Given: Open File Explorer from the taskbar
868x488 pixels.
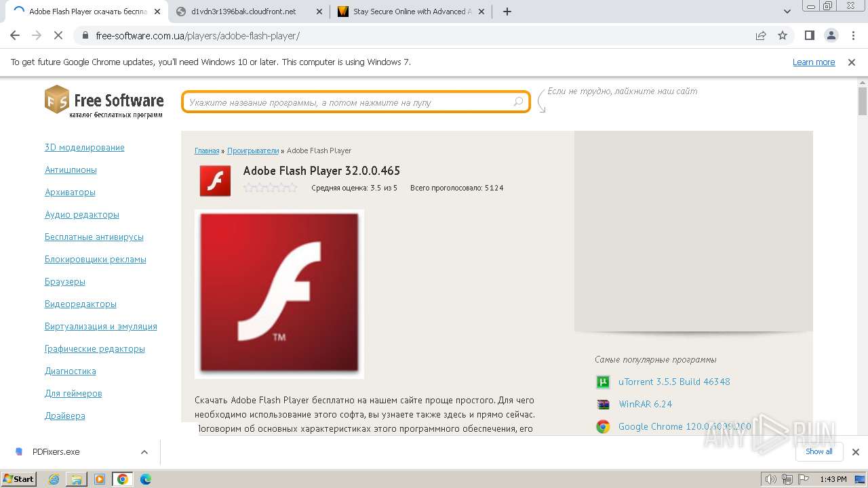Looking at the screenshot, I should pos(77,479).
